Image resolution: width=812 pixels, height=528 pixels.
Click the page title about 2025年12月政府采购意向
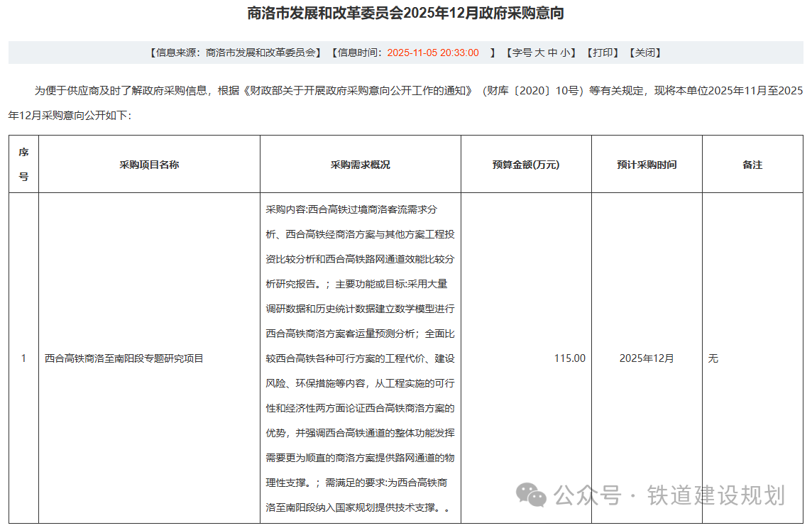pyautogui.click(x=406, y=13)
